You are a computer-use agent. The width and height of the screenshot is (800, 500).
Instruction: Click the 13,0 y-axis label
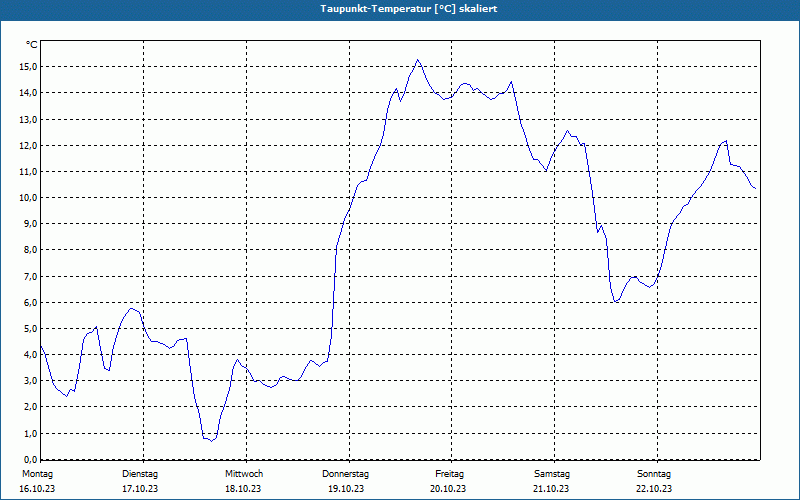click(28, 119)
